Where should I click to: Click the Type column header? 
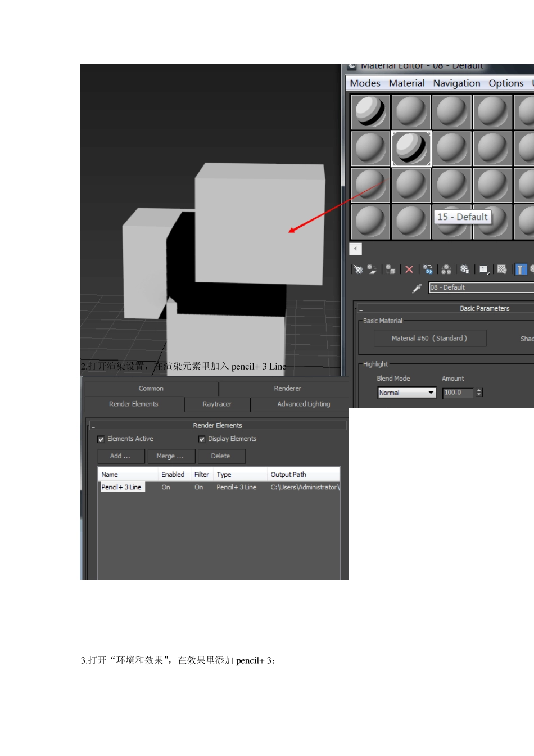(240, 475)
